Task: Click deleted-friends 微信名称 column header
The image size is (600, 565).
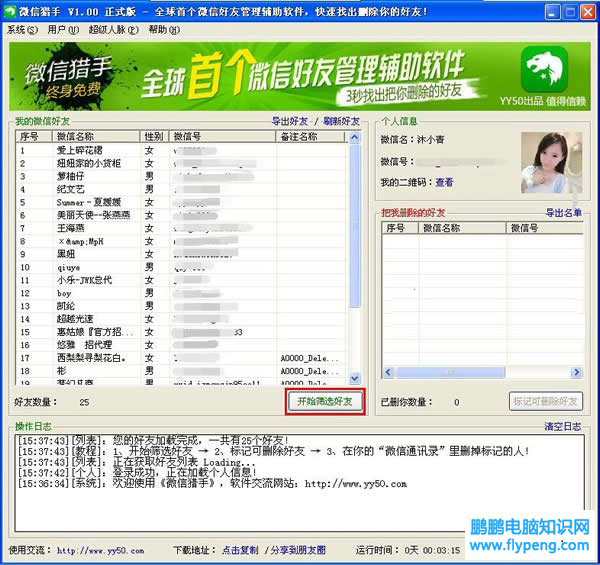Action: coord(462,228)
